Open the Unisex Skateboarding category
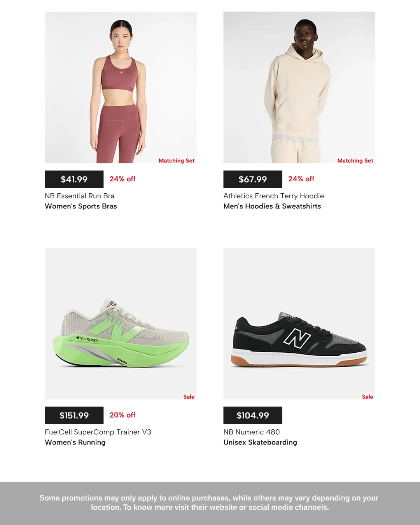 (x=260, y=442)
